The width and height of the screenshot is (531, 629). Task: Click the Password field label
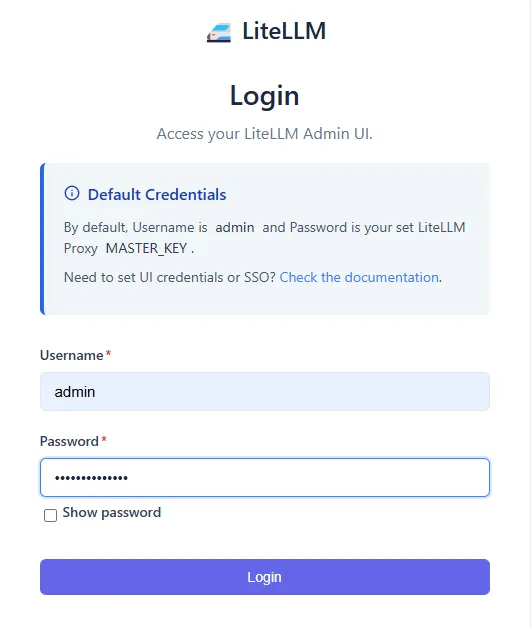click(69, 441)
